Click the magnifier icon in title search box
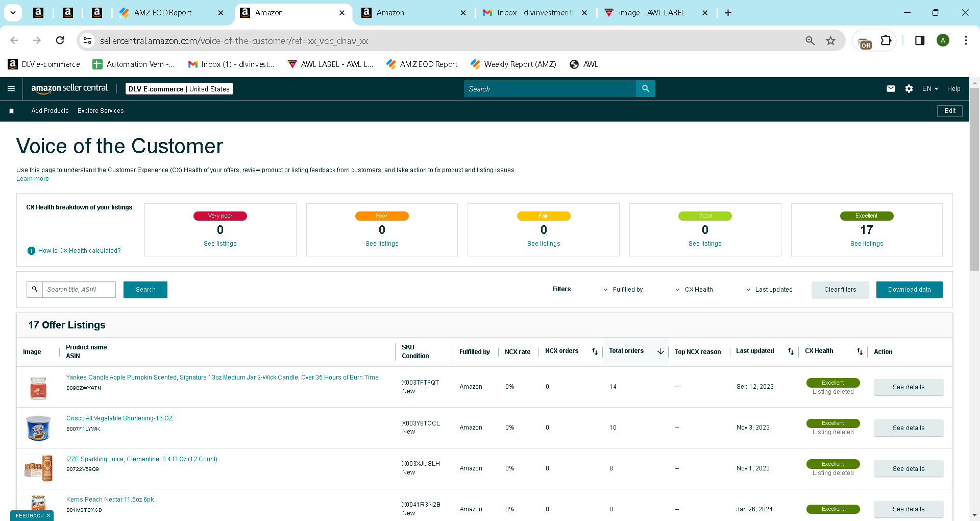Image resolution: width=980 pixels, height=521 pixels. click(x=35, y=289)
